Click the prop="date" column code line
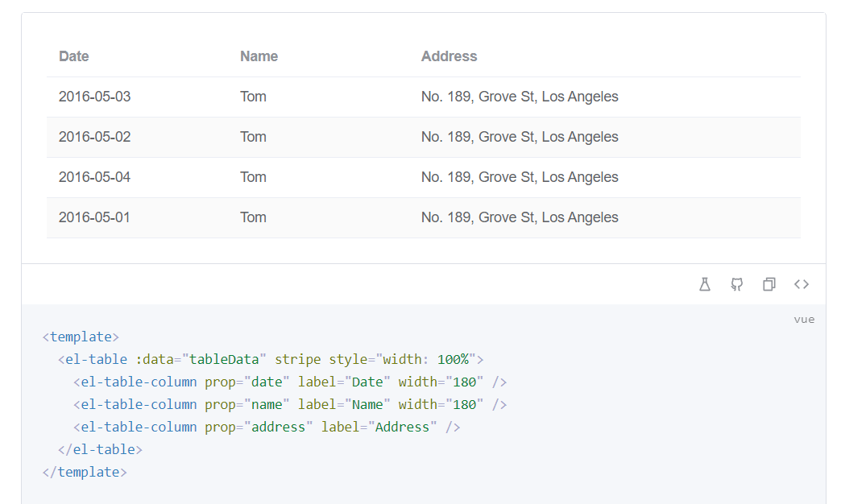 point(290,382)
